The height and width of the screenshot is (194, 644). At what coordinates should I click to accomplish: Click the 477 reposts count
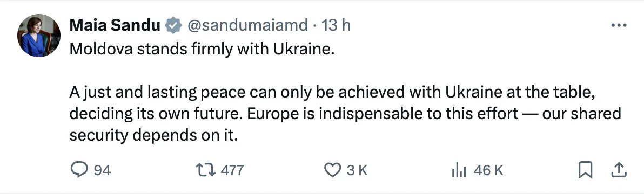click(x=232, y=170)
